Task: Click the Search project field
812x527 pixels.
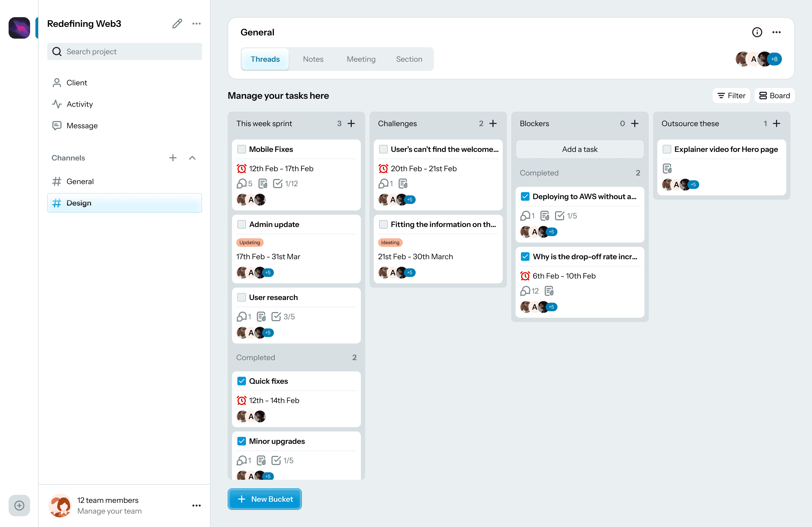Action: coord(125,52)
